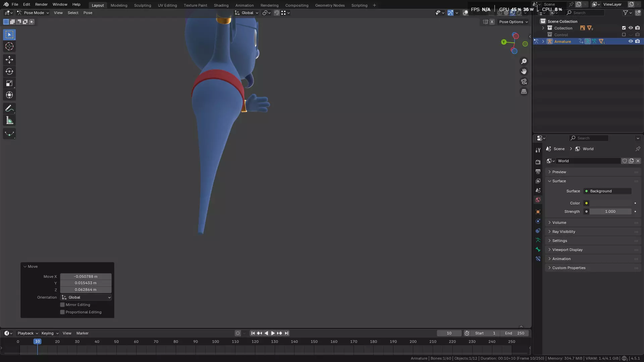Select the Breakdowner pose tool
The image size is (644, 362).
pyautogui.click(x=9, y=134)
